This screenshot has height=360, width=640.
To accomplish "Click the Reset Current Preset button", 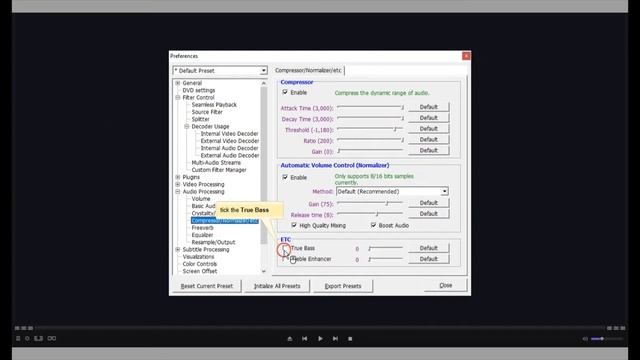I will [207, 286].
